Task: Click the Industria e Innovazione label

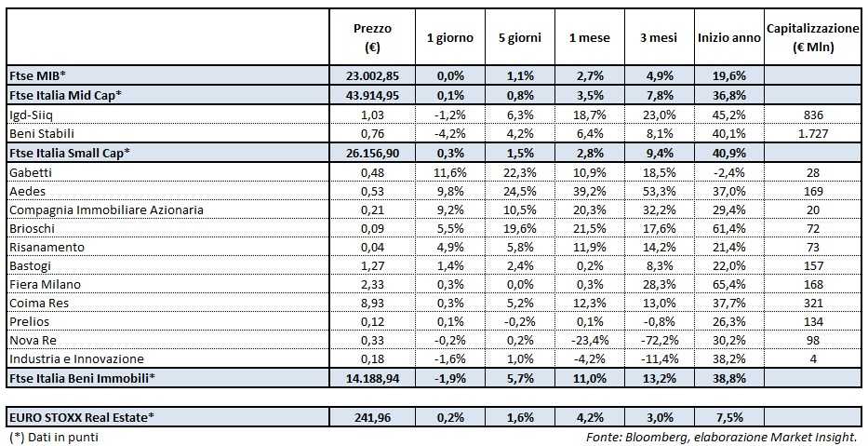Action: (76, 358)
